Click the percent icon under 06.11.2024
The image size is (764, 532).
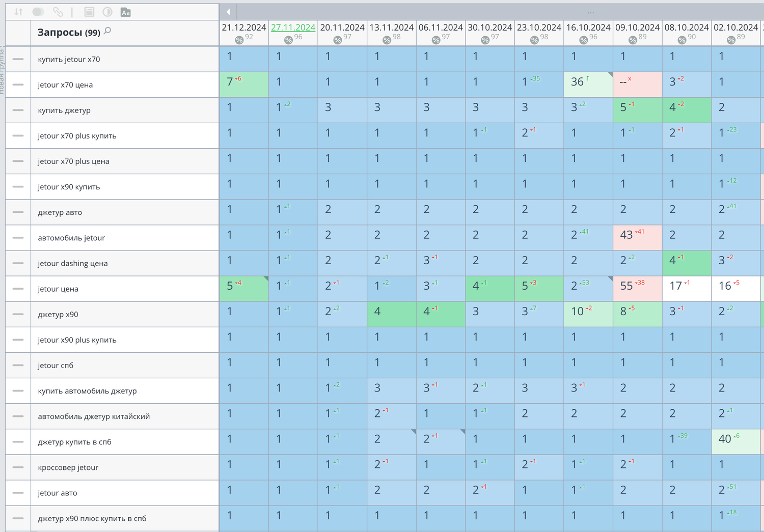[x=436, y=40]
